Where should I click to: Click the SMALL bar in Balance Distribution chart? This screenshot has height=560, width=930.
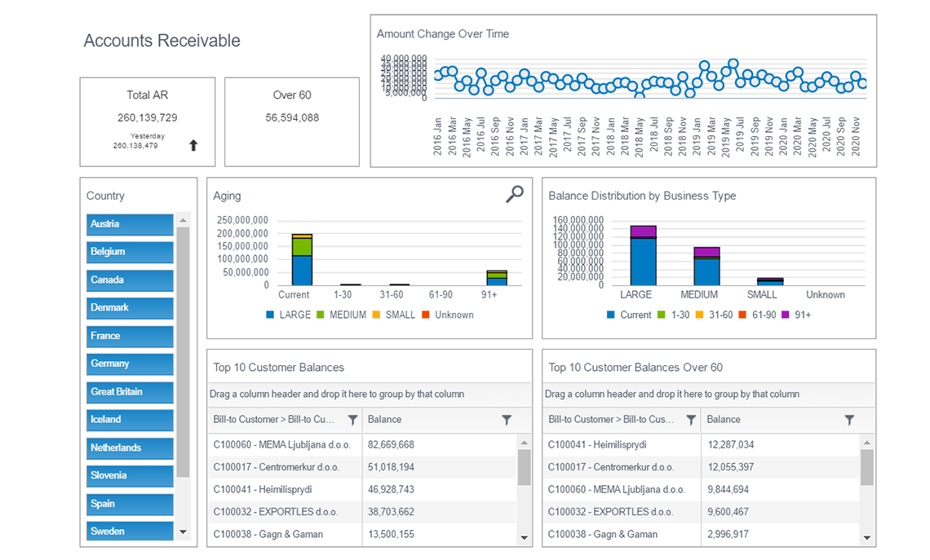(770, 281)
